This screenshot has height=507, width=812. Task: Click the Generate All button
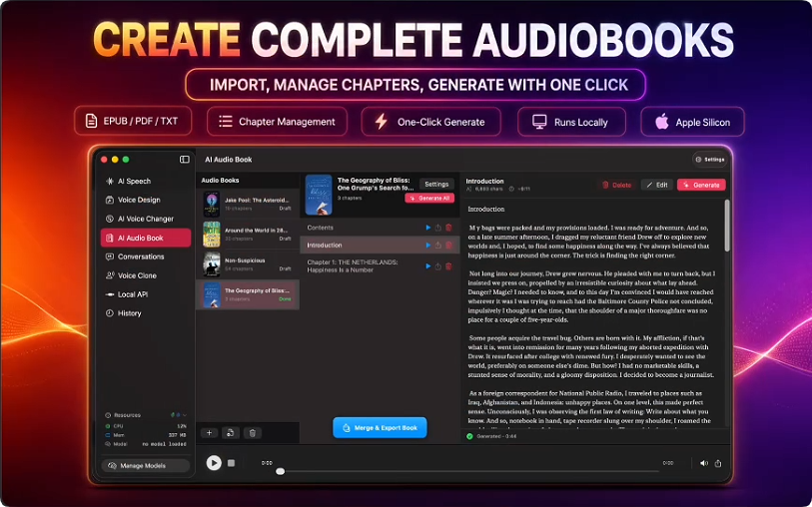pos(429,199)
